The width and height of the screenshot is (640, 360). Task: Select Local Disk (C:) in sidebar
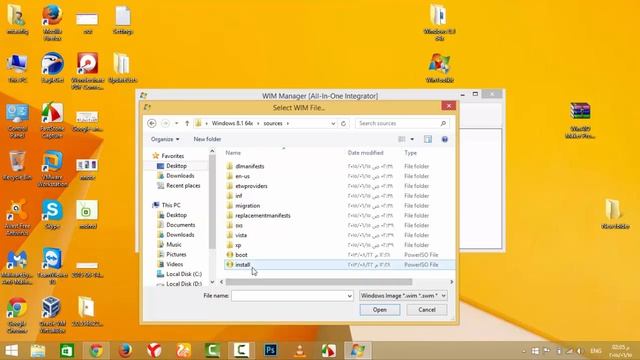(184, 274)
